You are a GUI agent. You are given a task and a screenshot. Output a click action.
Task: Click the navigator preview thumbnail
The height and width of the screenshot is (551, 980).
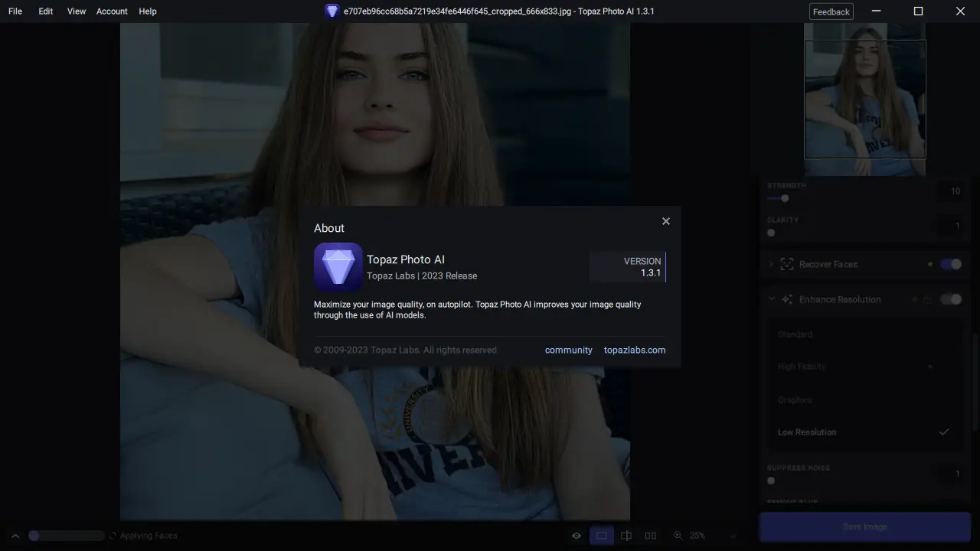(x=865, y=99)
